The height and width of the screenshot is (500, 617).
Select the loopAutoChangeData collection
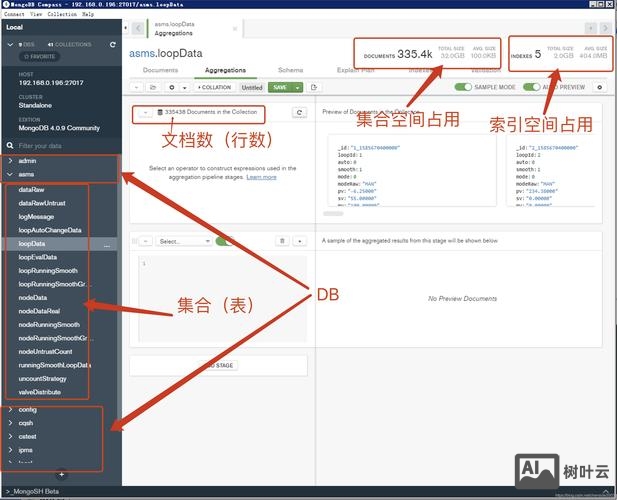coord(50,230)
